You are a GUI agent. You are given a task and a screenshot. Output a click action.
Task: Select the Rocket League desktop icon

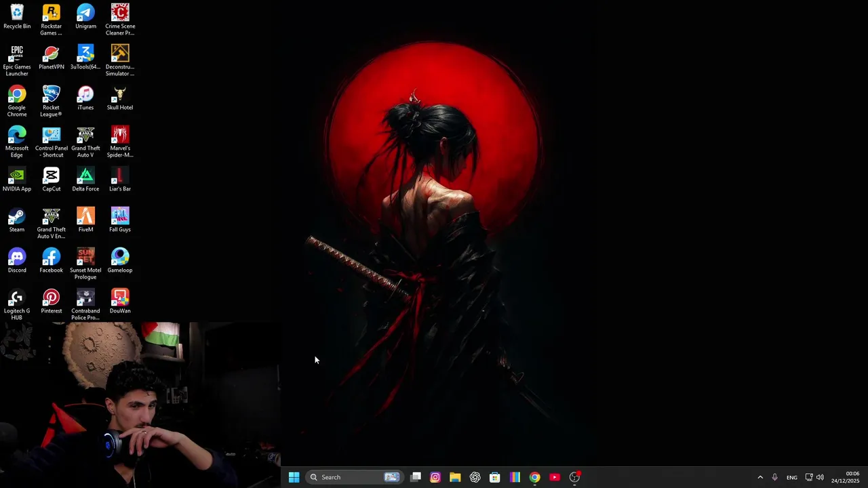coord(51,101)
